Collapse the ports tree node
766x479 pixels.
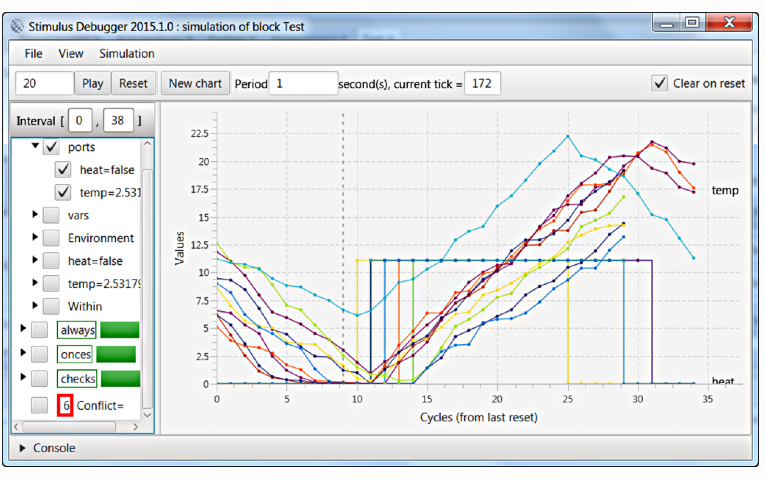tap(36, 147)
